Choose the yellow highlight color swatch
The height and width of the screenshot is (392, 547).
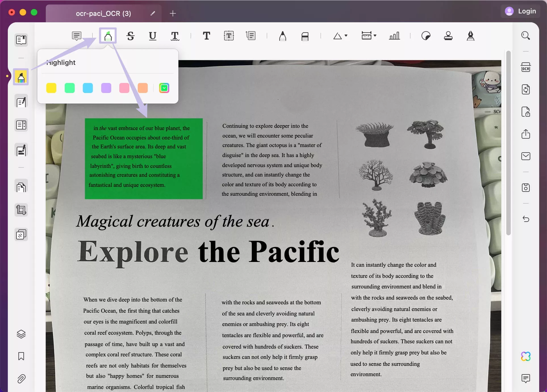[x=51, y=88]
